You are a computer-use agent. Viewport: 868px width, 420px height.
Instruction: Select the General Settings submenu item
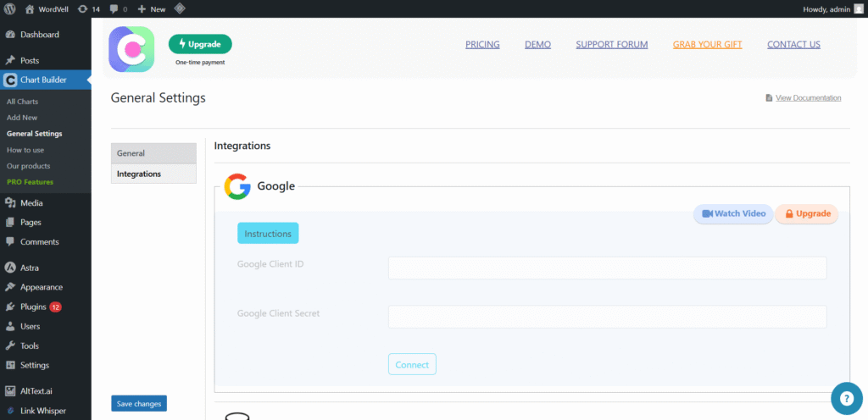point(34,134)
